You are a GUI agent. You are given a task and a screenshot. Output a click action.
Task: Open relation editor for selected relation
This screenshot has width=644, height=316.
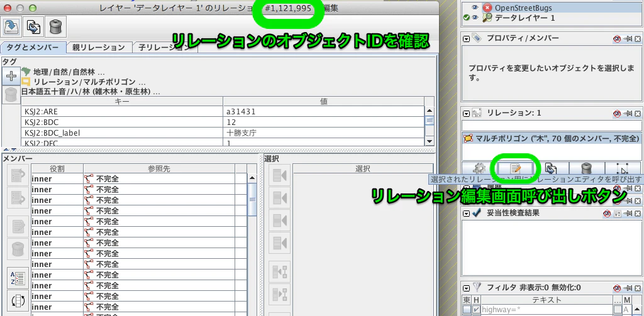pyautogui.click(x=516, y=168)
